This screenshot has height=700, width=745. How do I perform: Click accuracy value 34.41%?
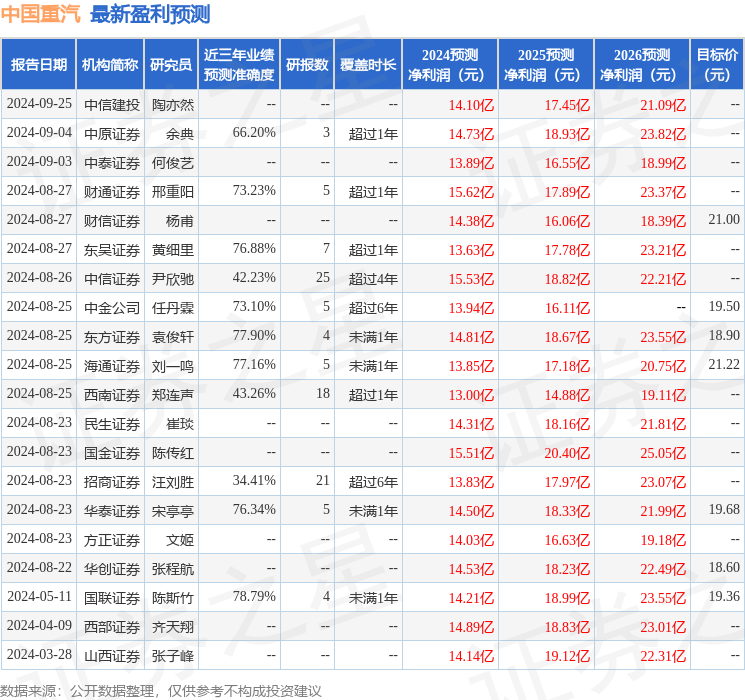254,480
